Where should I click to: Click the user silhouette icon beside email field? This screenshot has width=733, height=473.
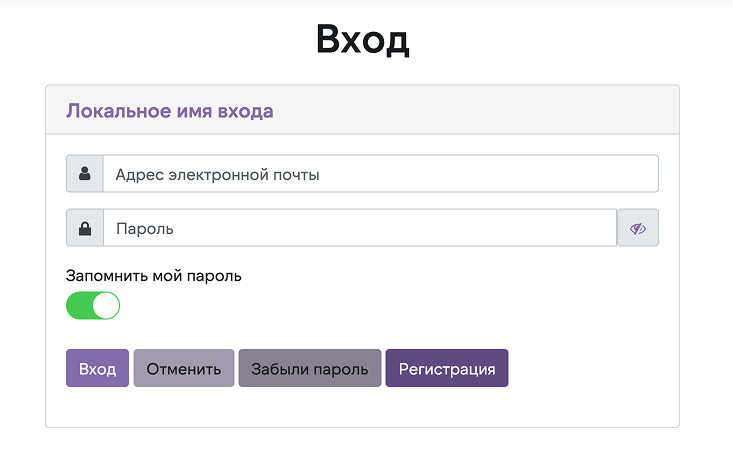pyautogui.click(x=85, y=174)
